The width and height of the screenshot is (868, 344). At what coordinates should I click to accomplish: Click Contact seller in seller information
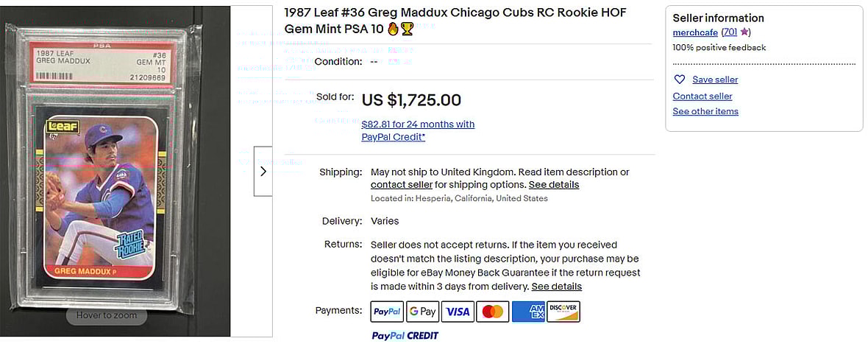point(702,96)
